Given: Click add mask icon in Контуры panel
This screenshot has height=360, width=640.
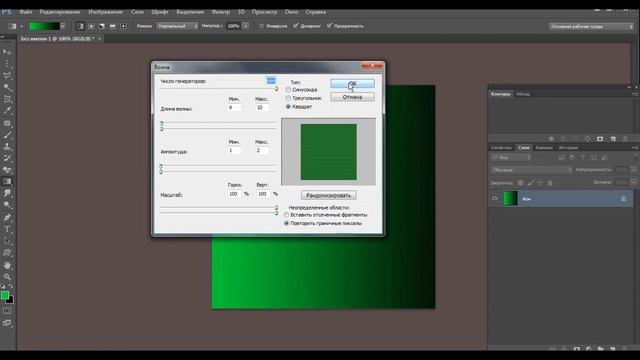Looking at the screenshot, I should pyautogui.click(x=600, y=139).
